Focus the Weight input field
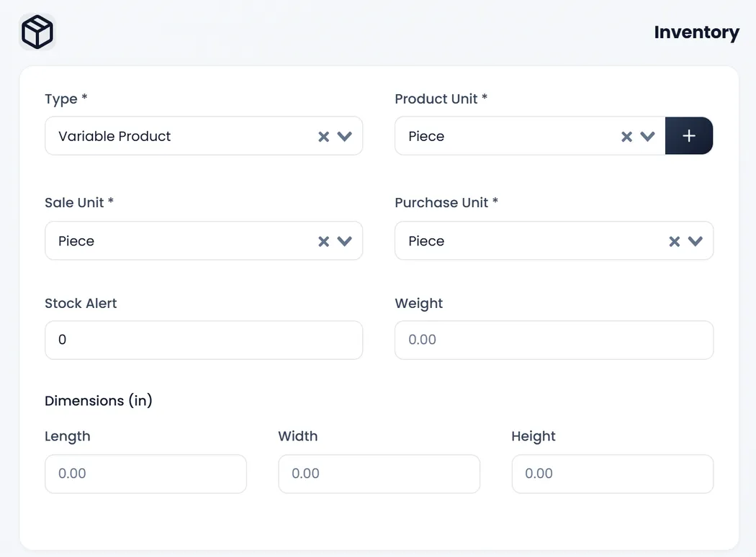The width and height of the screenshot is (756, 557). point(554,340)
